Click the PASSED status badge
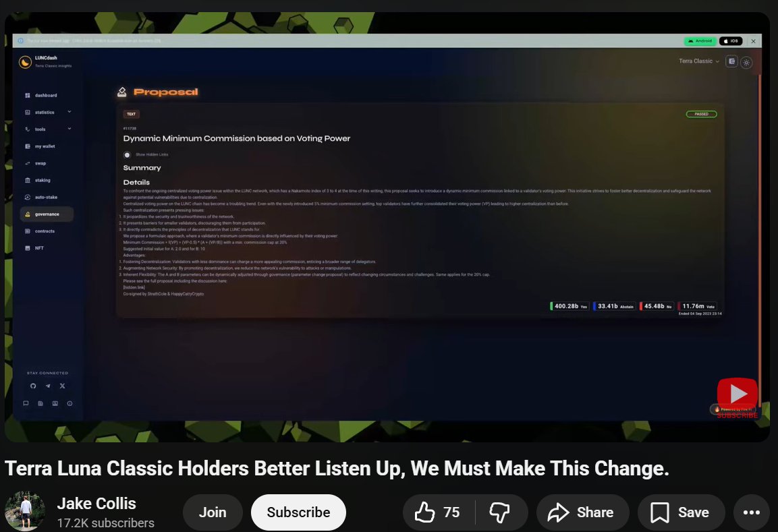Image resolution: width=778 pixels, height=532 pixels. click(x=701, y=114)
